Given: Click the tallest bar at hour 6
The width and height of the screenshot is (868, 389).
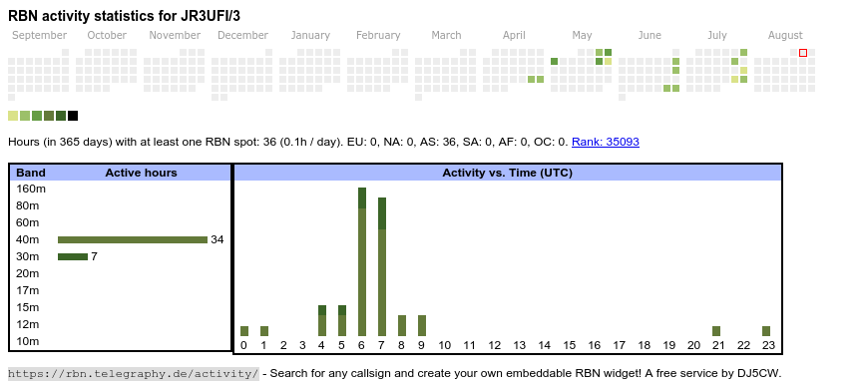Looking at the screenshot, I should (x=362, y=261).
